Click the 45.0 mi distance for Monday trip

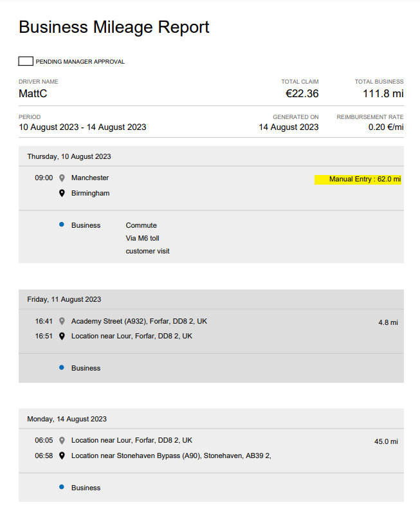tap(386, 441)
